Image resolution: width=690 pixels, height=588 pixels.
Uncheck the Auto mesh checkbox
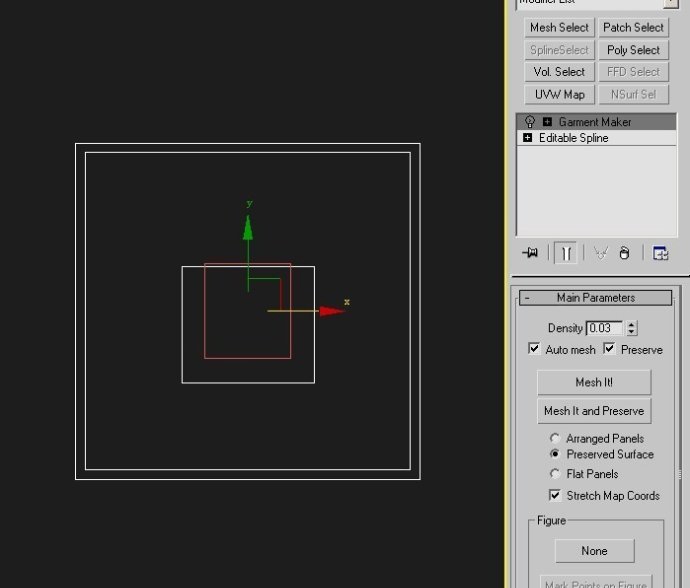534,349
